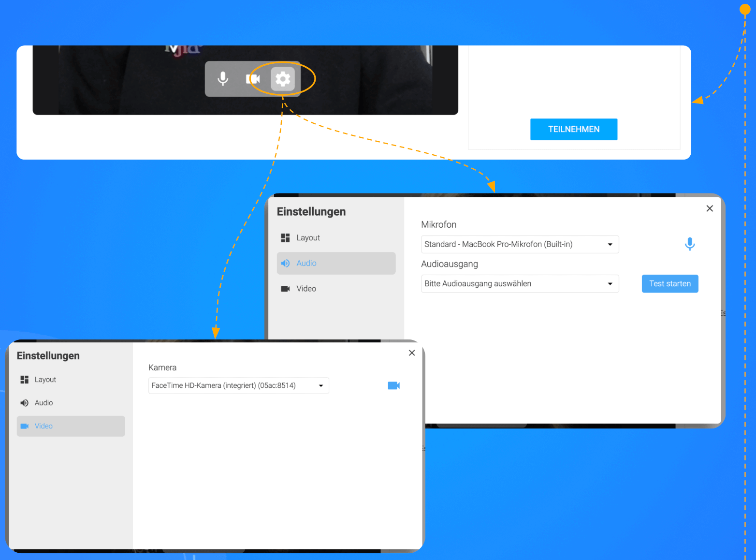The height and width of the screenshot is (560, 756).
Task: Close the Kamera settings dialog
Action: (412, 353)
